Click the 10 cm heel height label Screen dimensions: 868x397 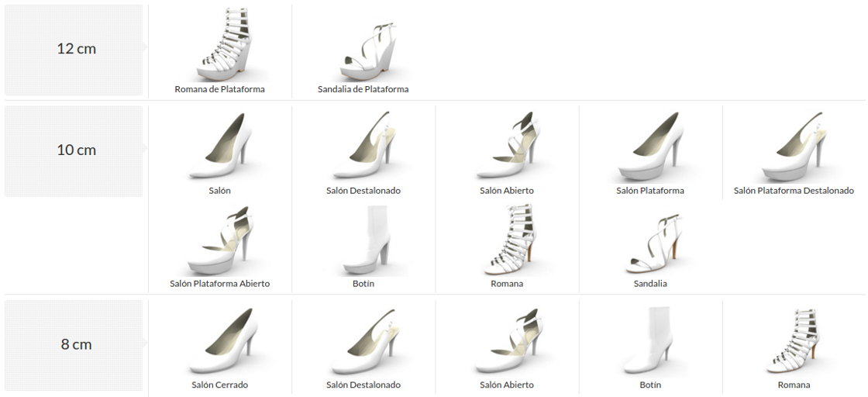[x=77, y=150]
